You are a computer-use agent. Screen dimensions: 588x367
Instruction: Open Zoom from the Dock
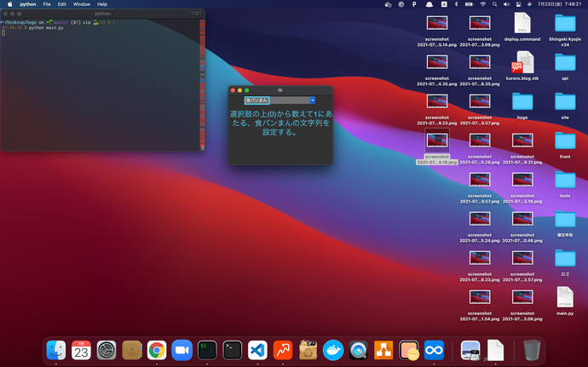[x=182, y=350]
